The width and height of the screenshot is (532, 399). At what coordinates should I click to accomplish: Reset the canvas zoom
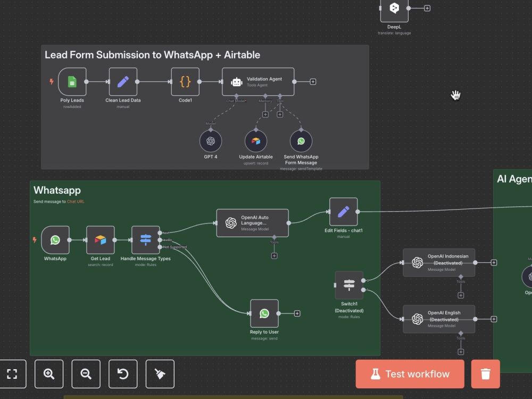(x=123, y=374)
